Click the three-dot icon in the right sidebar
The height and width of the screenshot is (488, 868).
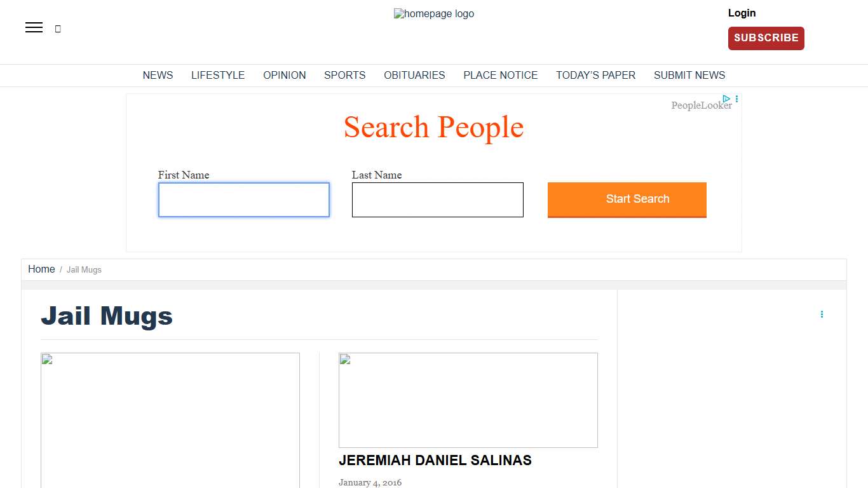pyautogui.click(x=822, y=315)
